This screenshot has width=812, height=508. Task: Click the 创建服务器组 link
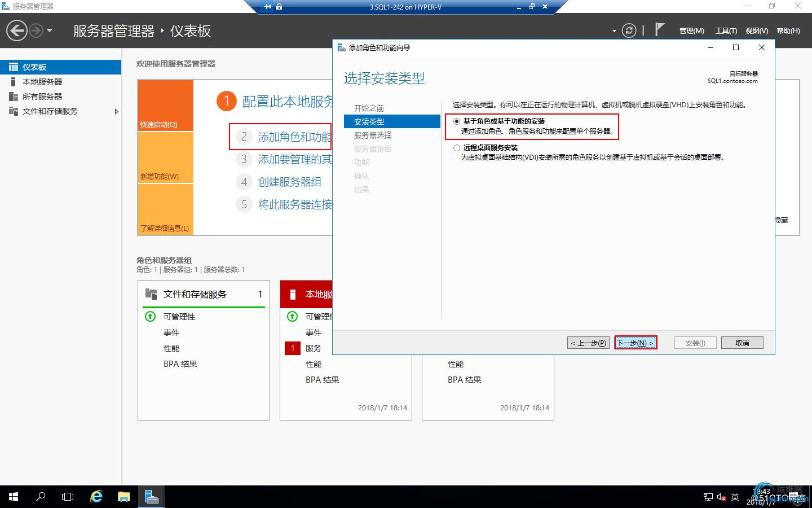coord(290,182)
